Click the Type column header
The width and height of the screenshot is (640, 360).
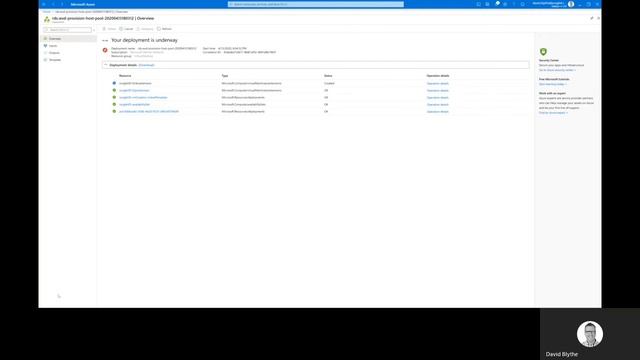[x=224, y=76]
